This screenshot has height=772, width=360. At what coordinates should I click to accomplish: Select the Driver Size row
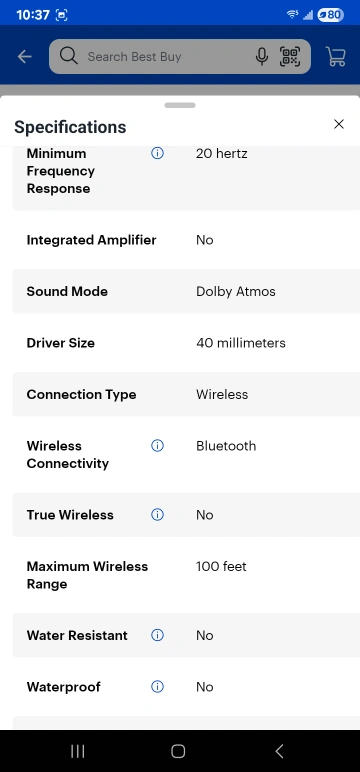click(186, 343)
